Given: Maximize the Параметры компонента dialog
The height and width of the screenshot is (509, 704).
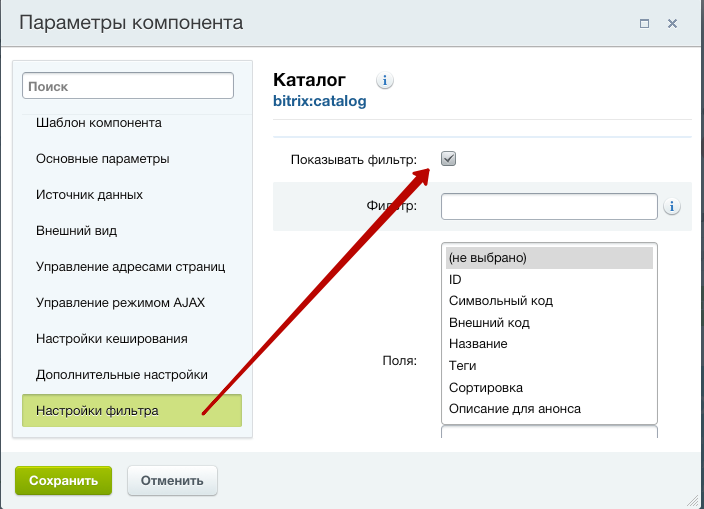Looking at the screenshot, I should pyautogui.click(x=645, y=22).
